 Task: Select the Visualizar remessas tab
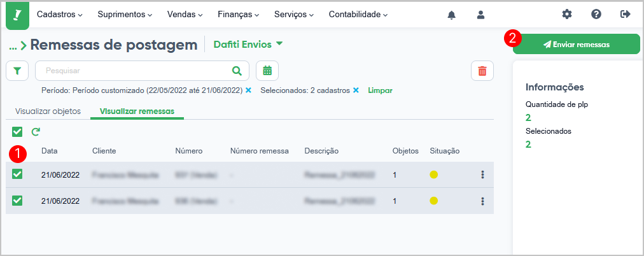137,111
